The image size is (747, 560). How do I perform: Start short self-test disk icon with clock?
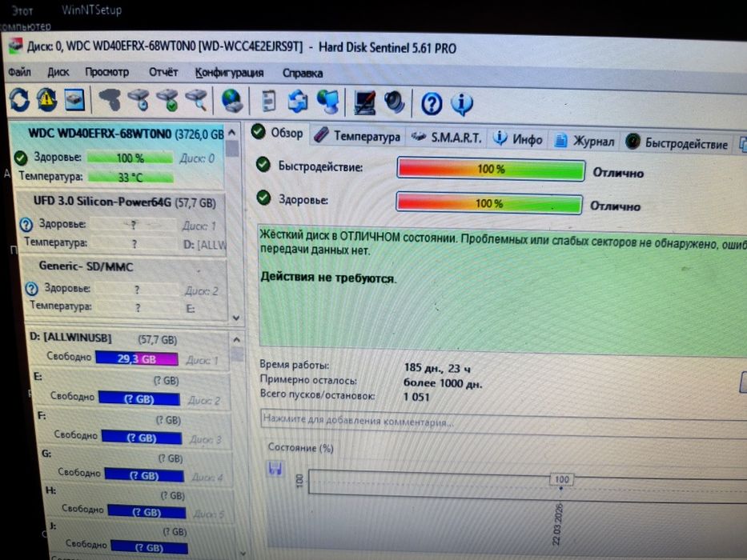coord(139,100)
